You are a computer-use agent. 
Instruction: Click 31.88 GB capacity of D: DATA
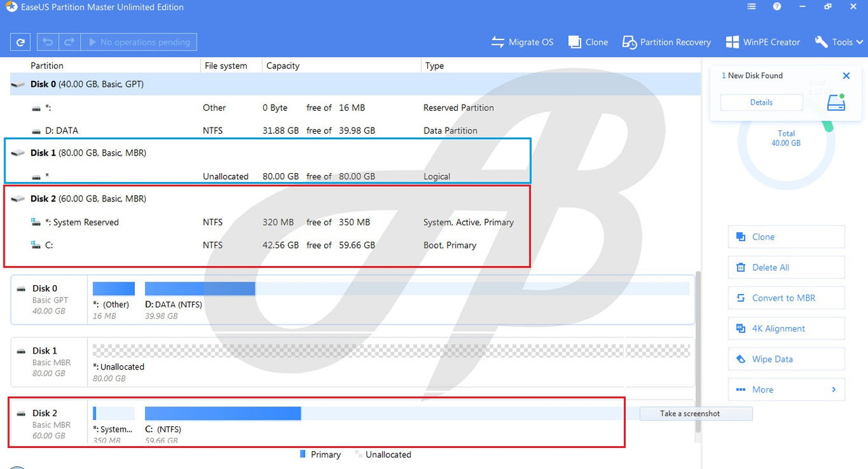point(281,130)
